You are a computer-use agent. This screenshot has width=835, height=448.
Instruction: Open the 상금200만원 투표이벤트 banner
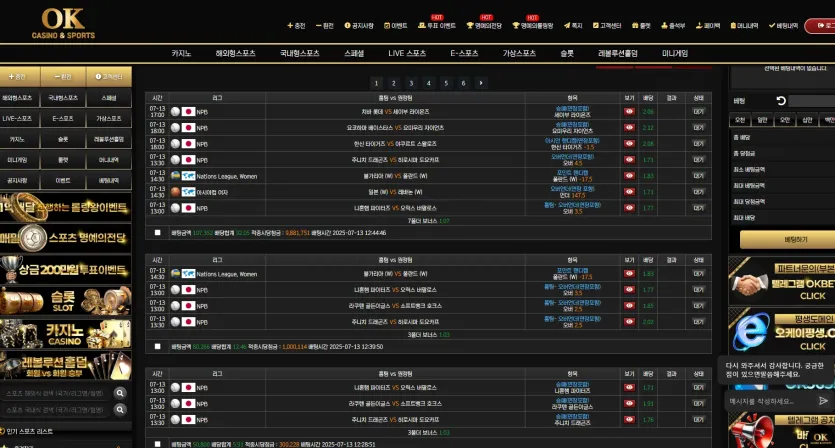pos(66,270)
